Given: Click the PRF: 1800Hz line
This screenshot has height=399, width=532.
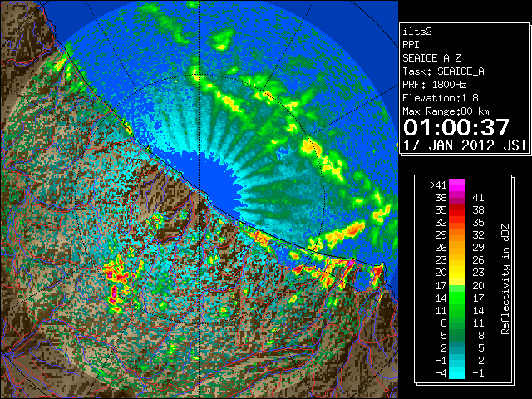Looking at the screenshot, I should click(434, 85).
